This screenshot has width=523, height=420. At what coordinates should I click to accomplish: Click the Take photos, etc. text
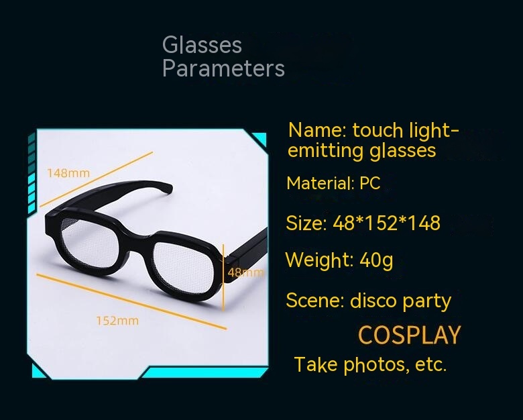(370, 364)
